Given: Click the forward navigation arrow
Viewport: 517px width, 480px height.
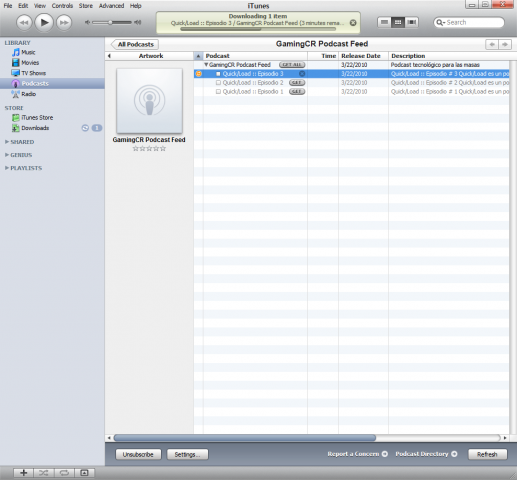Looking at the screenshot, I should coord(505,44).
